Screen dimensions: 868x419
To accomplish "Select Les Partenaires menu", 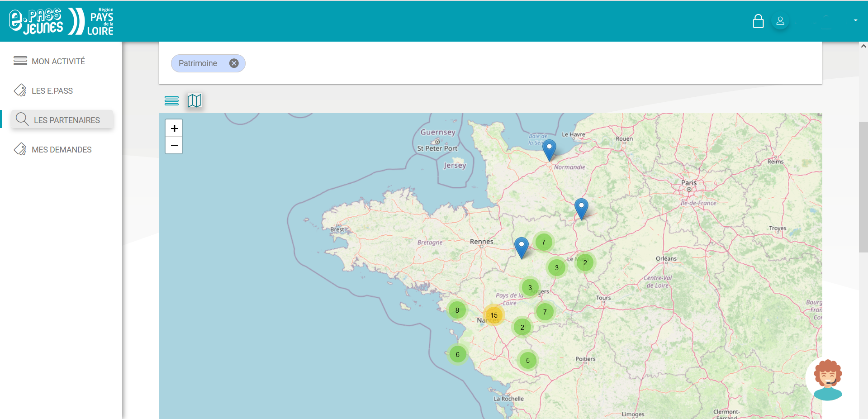I will [62, 120].
